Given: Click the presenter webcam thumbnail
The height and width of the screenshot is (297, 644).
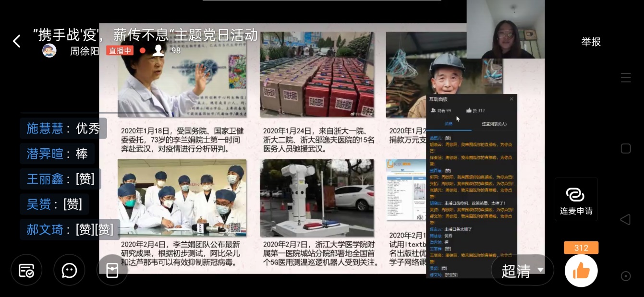Looking at the screenshot, I should click(505, 30).
